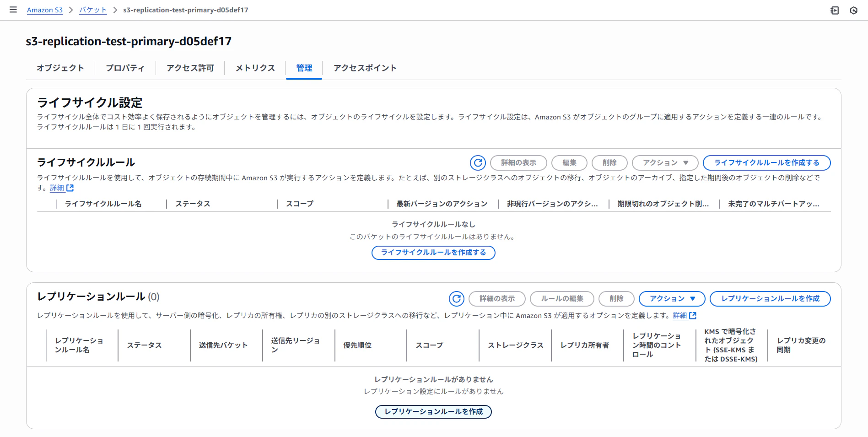Screen dimensions: 868x437
Task: Switch to the プロパティ tab
Action: tap(124, 68)
